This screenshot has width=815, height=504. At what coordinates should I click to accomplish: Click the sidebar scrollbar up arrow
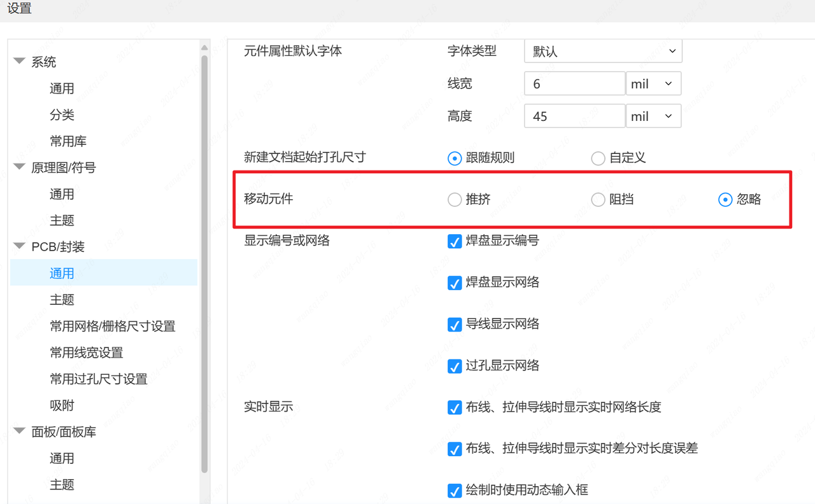click(204, 47)
